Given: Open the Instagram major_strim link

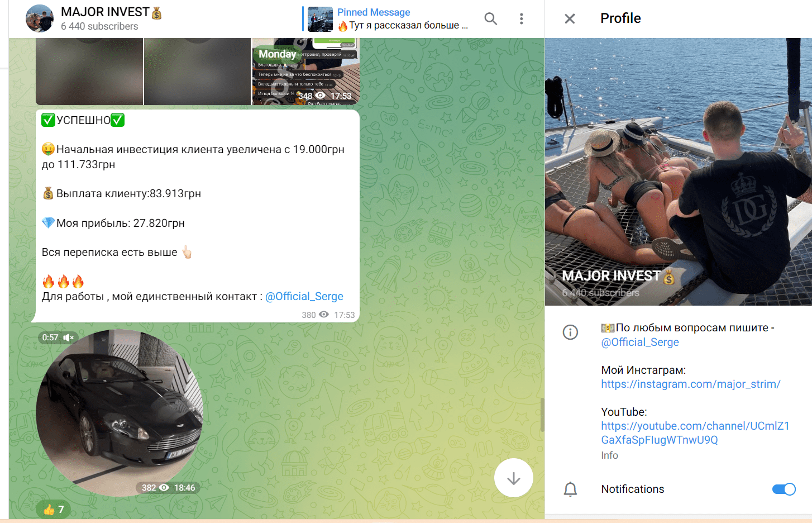Looking at the screenshot, I should pos(690,384).
